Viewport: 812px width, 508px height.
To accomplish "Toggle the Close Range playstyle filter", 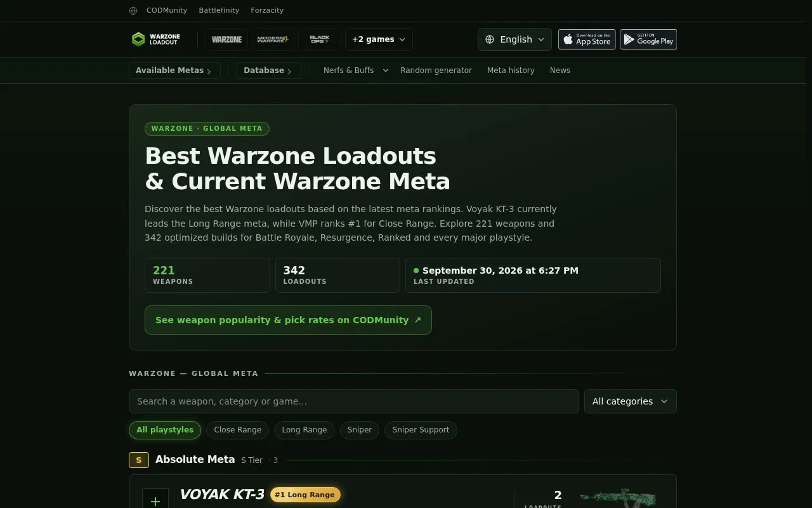I will tap(238, 430).
